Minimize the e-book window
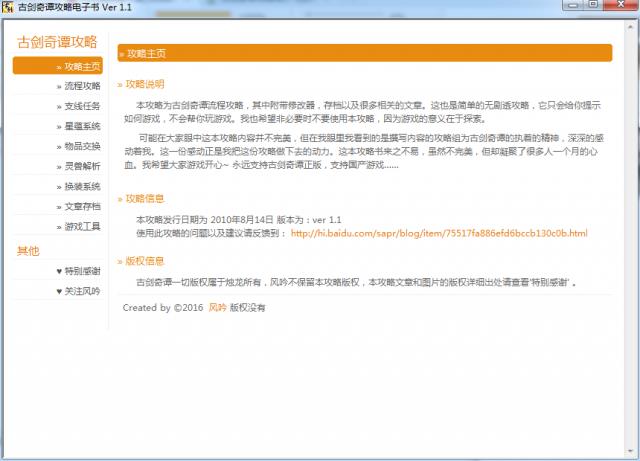The width and height of the screenshot is (640, 461). click(573, 5)
